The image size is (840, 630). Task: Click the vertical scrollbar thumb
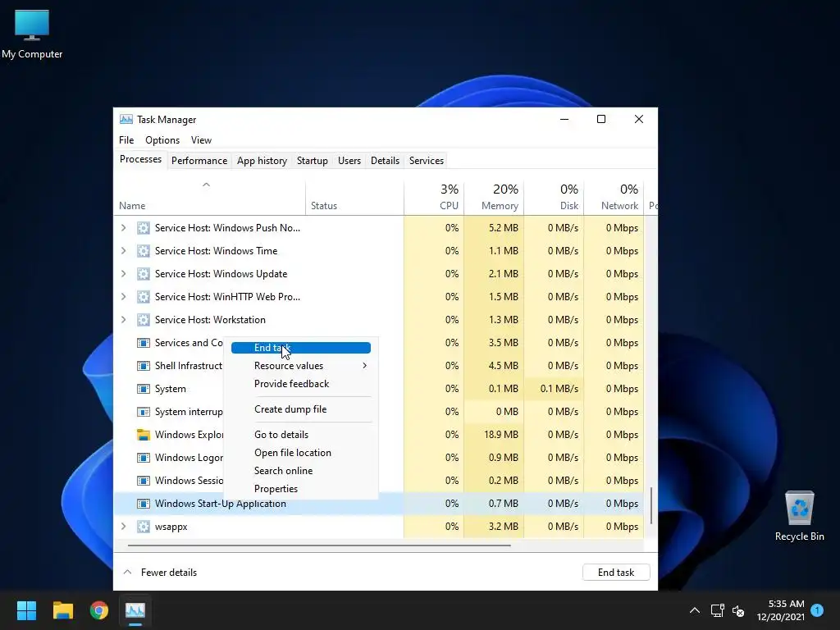(651, 505)
